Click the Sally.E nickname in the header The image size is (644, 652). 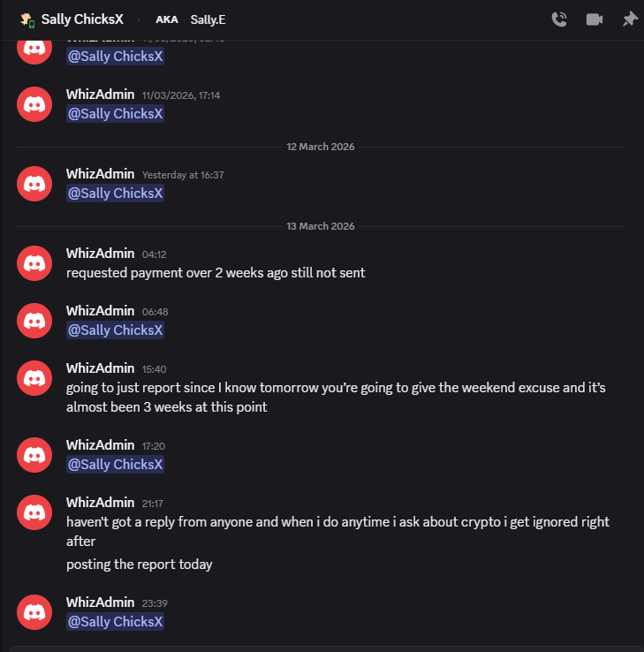[x=208, y=19]
